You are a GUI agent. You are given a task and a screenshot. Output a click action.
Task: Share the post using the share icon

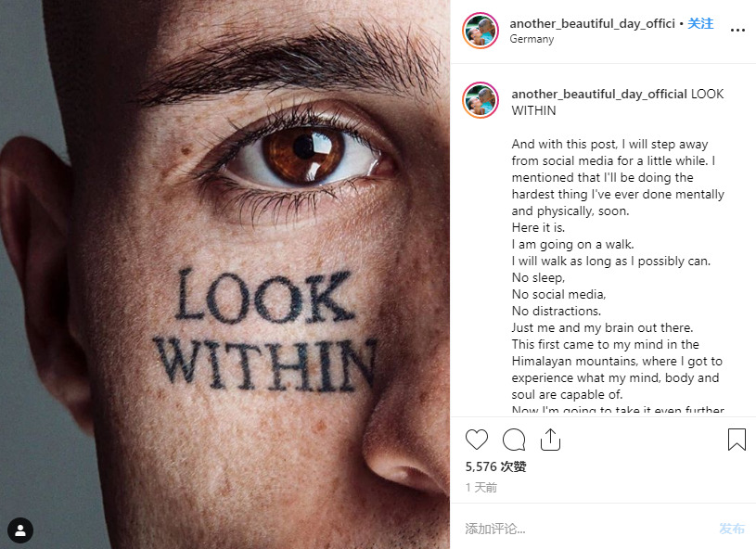(550, 440)
